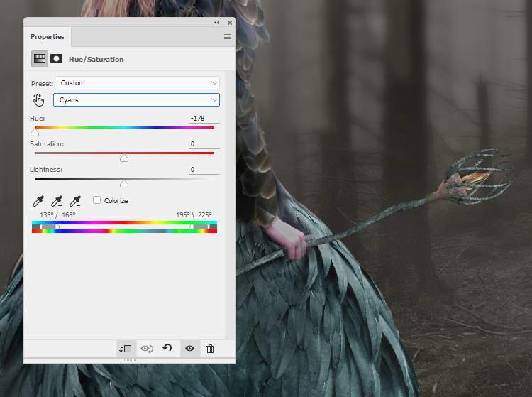This screenshot has height=397, width=532.
Task: Reset adjustment to defaults
Action: pyautogui.click(x=167, y=348)
